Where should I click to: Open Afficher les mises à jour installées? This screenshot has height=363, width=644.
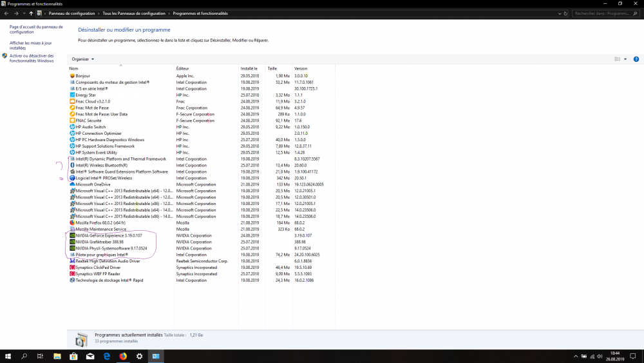31,45
